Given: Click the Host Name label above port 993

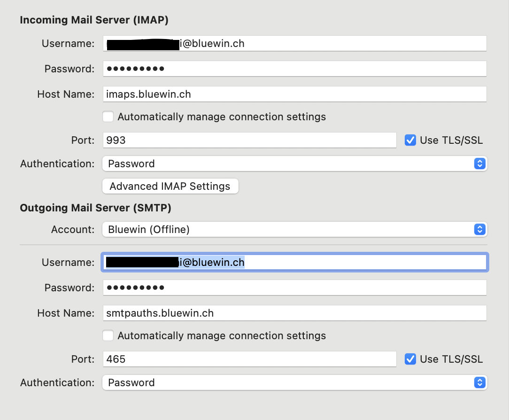Looking at the screenshot, I should coord(66,94).
